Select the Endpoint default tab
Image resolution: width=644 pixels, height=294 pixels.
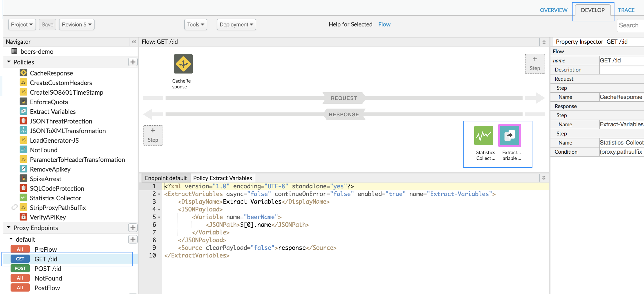click(166, 178)
